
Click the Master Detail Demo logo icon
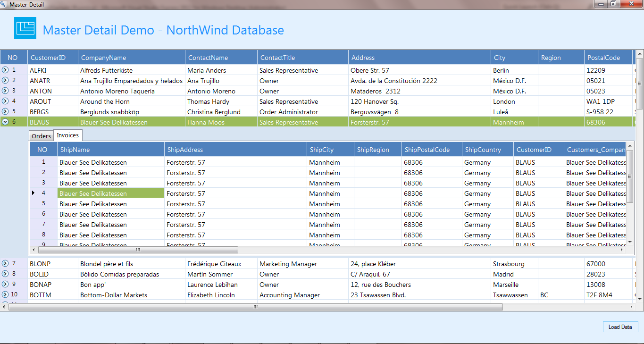coord(25,28)
